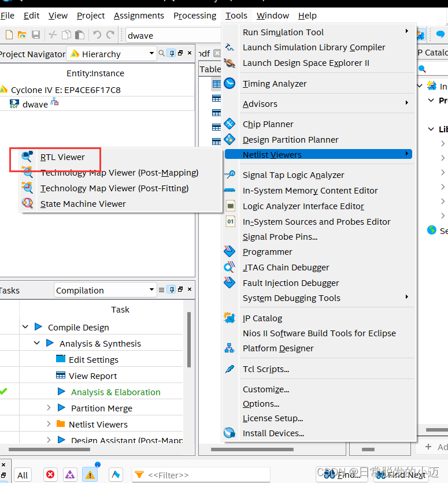Toggle the warning messages filter button
Screen dimensions: 448x483
click(x=90, y=475)
